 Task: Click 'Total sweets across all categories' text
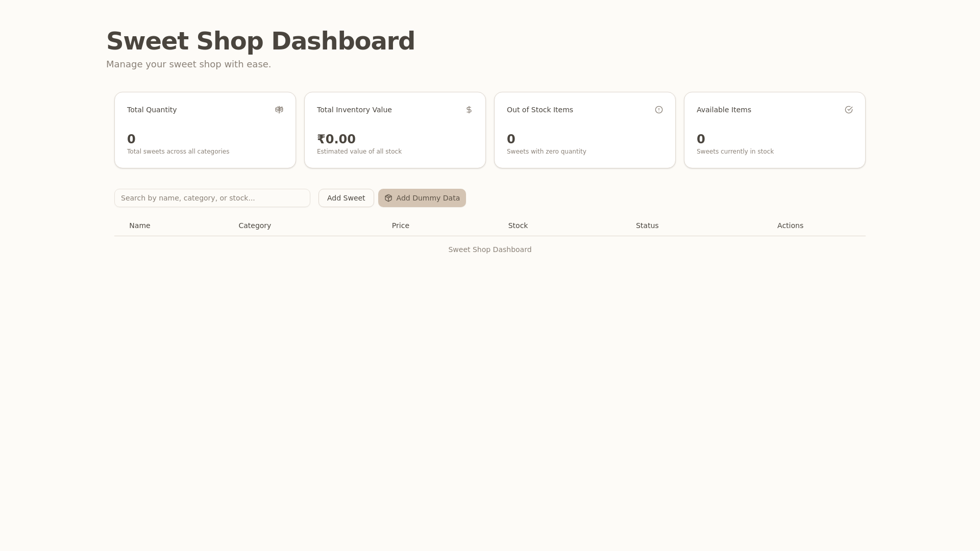(x=178, y=152)
